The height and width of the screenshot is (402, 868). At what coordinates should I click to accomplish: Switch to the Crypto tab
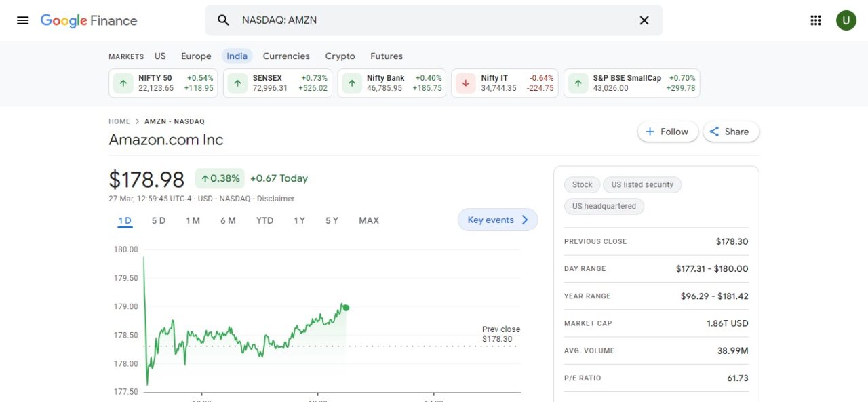coord(340,56)
